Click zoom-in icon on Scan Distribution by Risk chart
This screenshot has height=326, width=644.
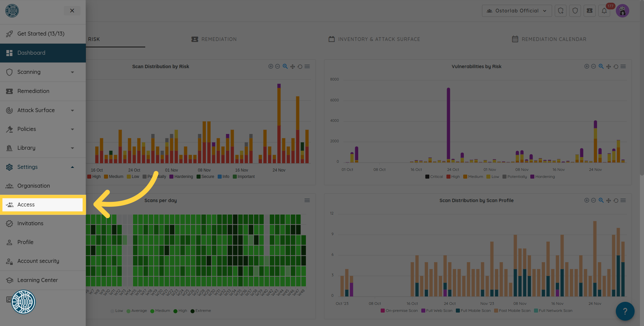pyautogui.click(x=271, y=66)
